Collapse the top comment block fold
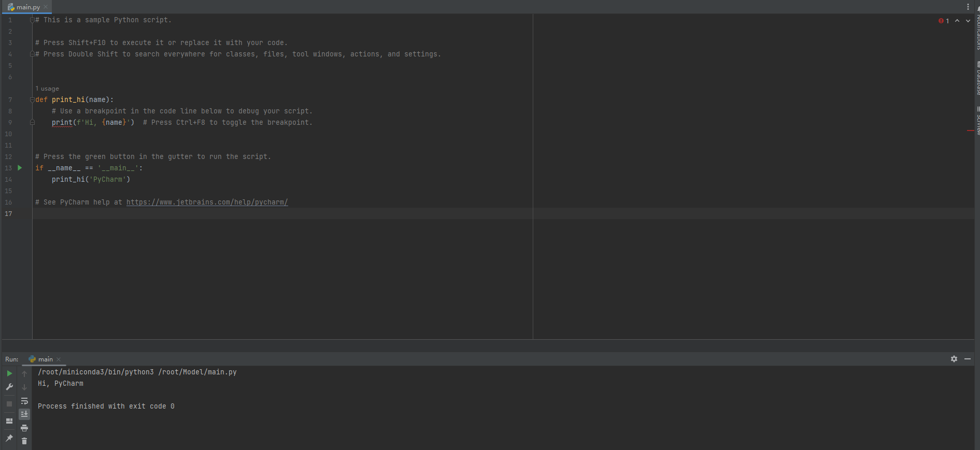980x450 pixels. click(32, 20)
